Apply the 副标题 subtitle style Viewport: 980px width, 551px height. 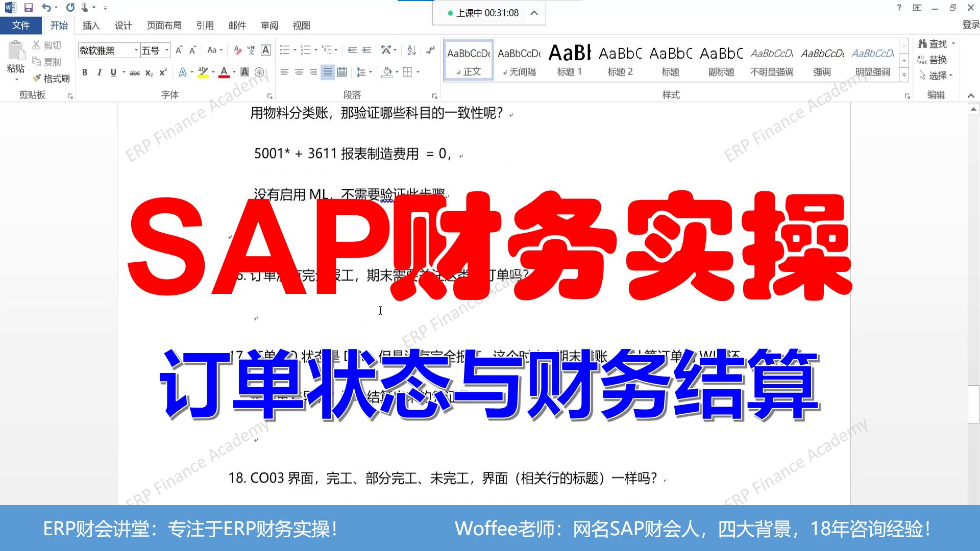click(721, 60)
